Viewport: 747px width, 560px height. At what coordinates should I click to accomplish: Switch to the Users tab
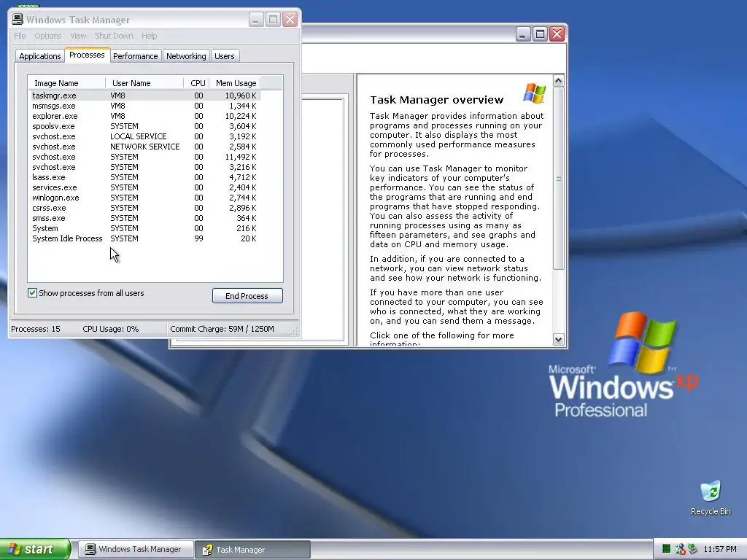225,56
